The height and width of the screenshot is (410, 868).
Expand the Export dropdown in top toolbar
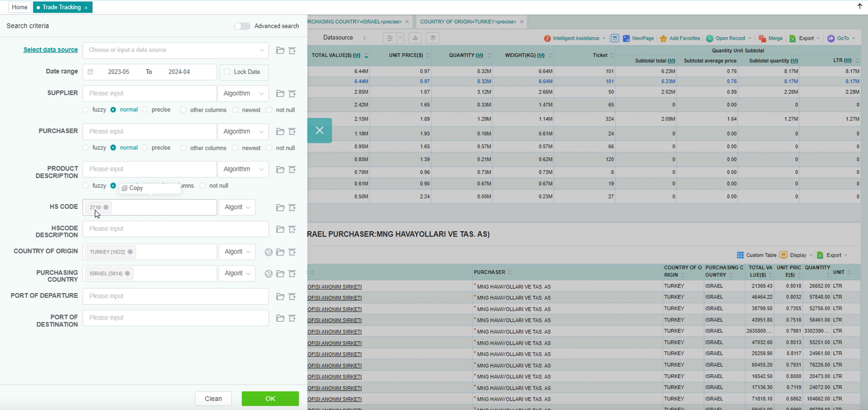pos(818,38)
